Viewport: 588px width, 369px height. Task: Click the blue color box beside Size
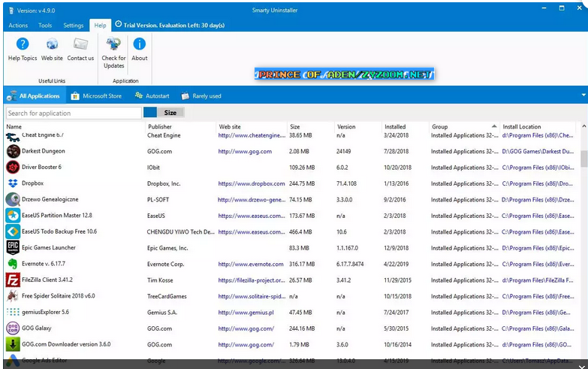pyautogui.click(x=150, y=113)
